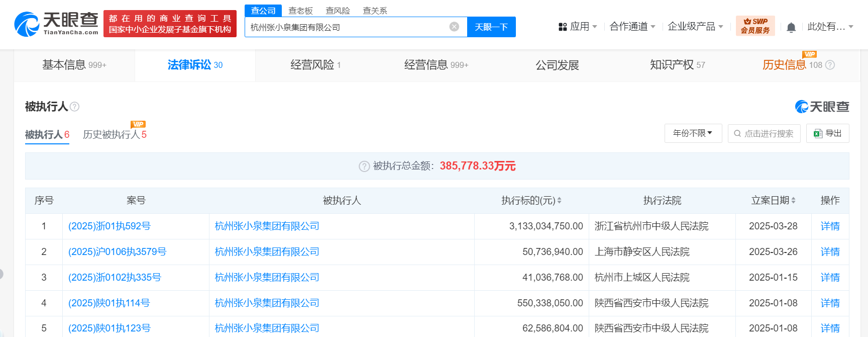The height and width of the screenshot is (337, 868).
Task: Open 详情 for case 陕01执114号
Action: point(830,303)
